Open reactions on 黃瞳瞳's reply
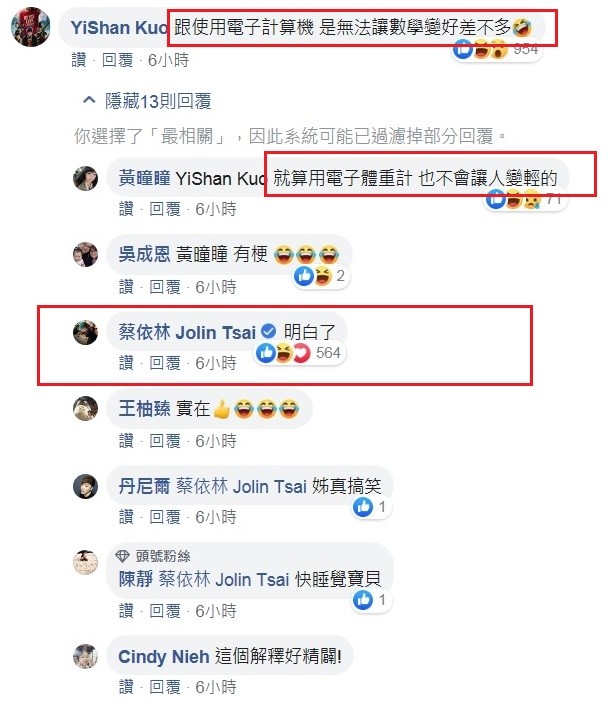The height and width of the screenshot is (702, 612). coord(526,199)
